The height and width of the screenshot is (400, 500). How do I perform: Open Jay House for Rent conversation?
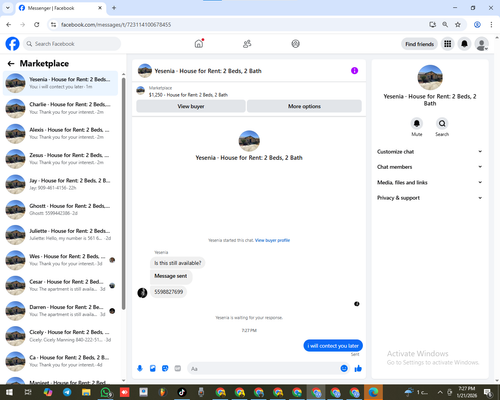[x=60, y=184]
